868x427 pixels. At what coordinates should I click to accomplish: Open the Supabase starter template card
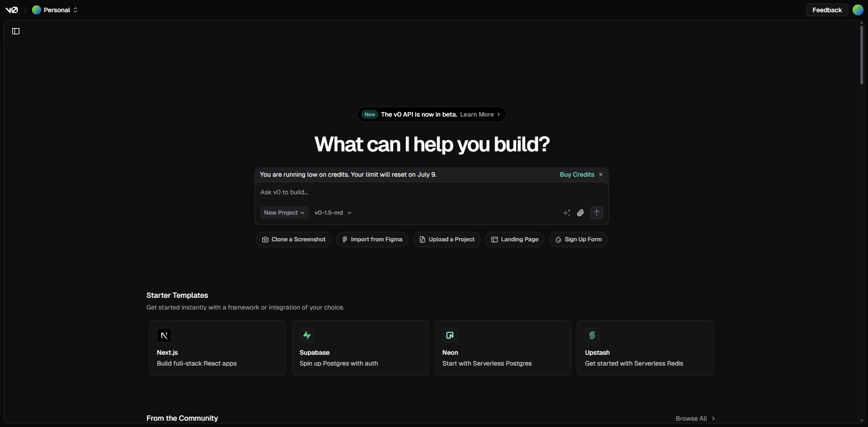point(360,348)
